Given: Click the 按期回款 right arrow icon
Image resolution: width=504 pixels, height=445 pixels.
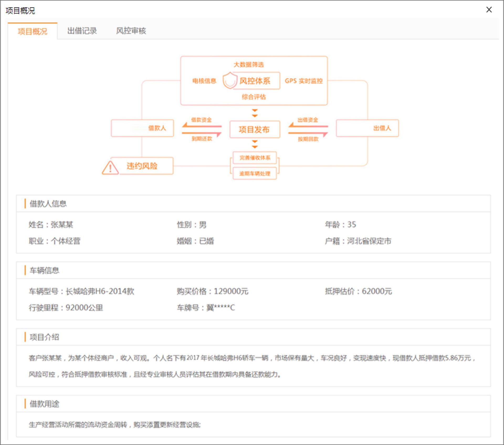Looking at the screenshot, I should click(308, 134).
